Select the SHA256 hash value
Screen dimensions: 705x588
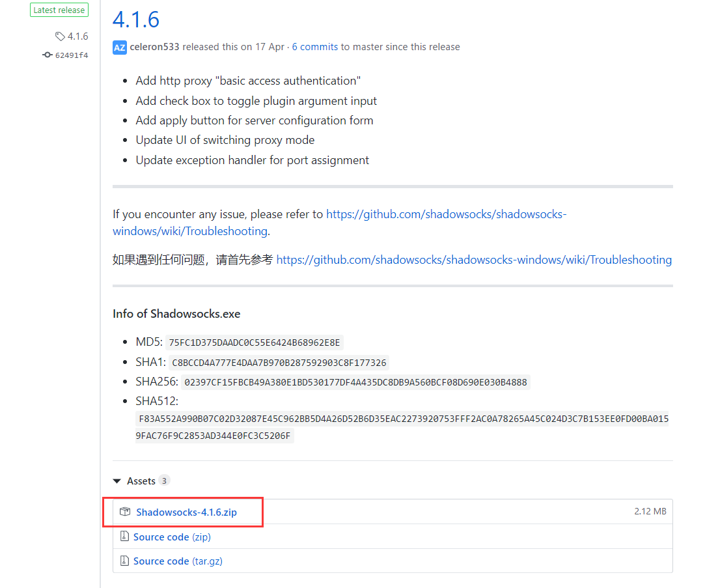(x=355, y=382)
